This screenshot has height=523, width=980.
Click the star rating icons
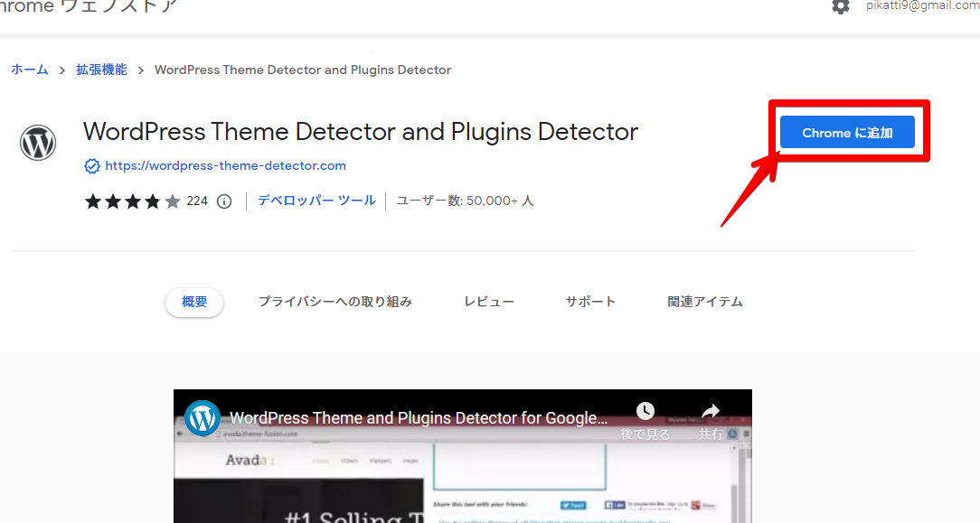tap(133, 201)
